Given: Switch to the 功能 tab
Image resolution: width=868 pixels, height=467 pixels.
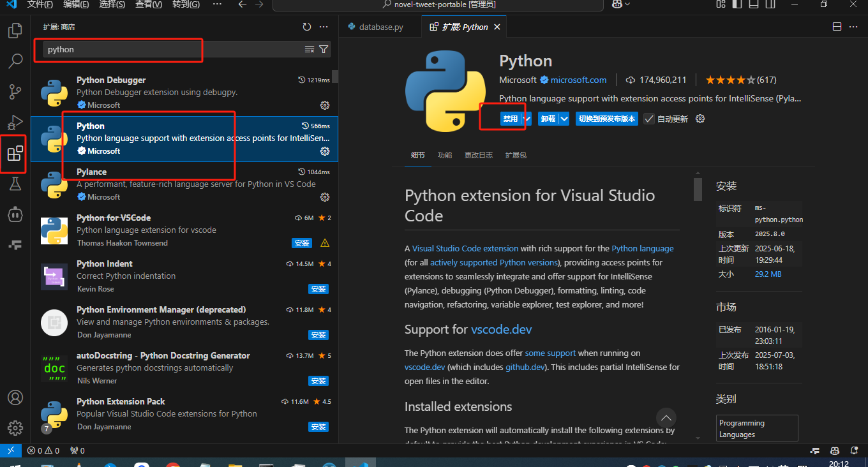Looking at the screenshot, I should 445,155.
